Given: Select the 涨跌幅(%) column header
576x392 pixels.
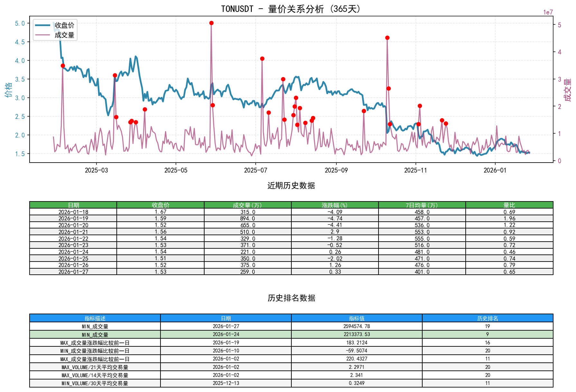Looking at the screenshot, I should click(x=334, y=204).
